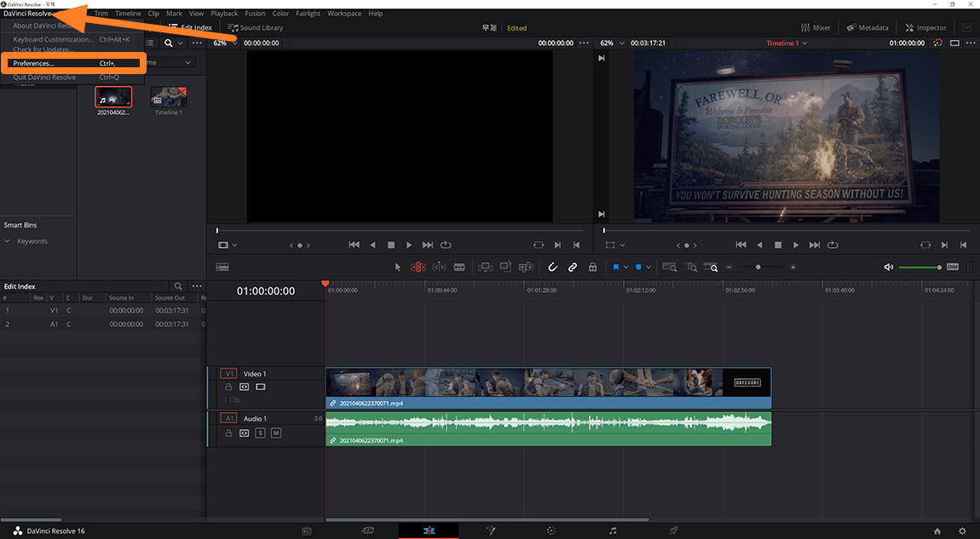Image resolution: width=980 pixels, height=539 pixels.
Task: Solo the Audio 1 track
Action: pos(261,433)
